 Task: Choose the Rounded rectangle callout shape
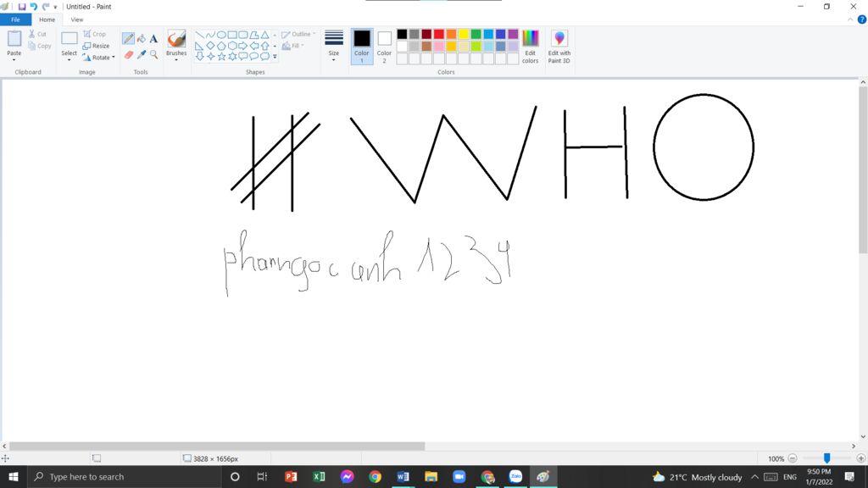tap(243, 57)
